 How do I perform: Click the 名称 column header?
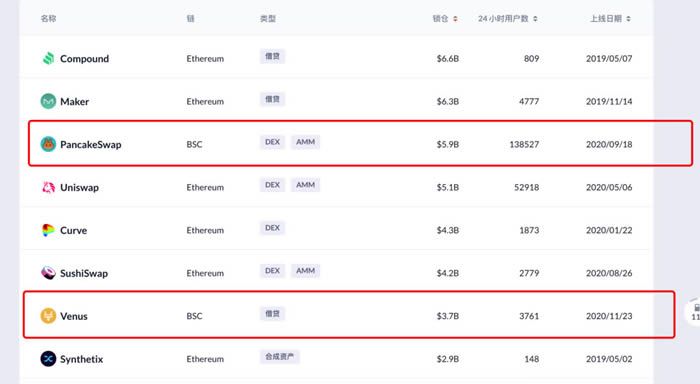[x=48, y=18]
